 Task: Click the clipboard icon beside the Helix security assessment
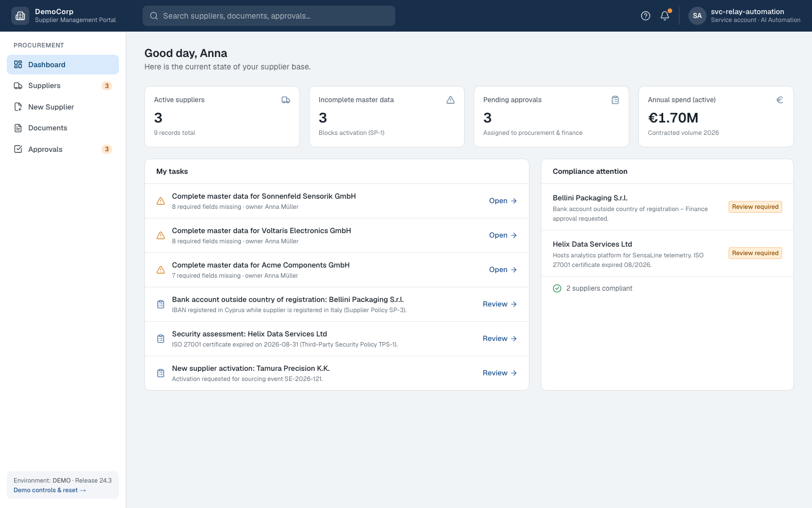pos(161,339)
